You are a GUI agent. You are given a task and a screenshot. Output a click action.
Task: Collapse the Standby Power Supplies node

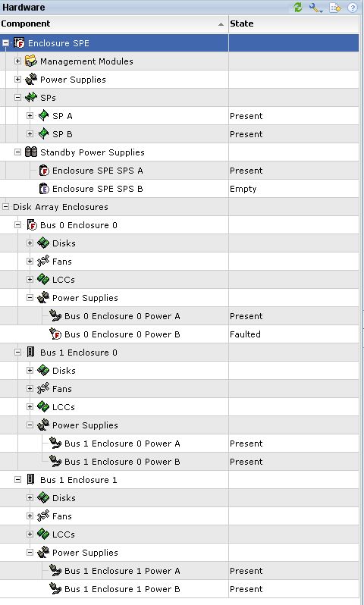click(17, 152)
